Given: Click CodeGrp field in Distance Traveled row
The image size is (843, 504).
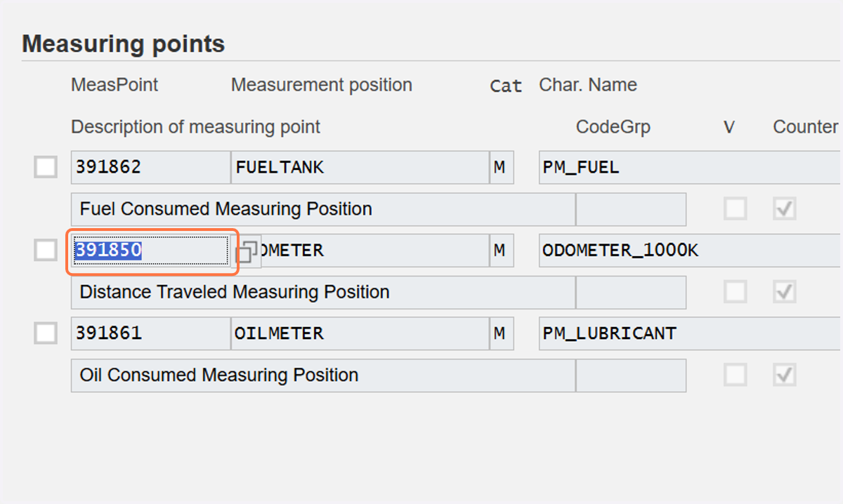Looking at the screenshot, I should tap(631, 292).
